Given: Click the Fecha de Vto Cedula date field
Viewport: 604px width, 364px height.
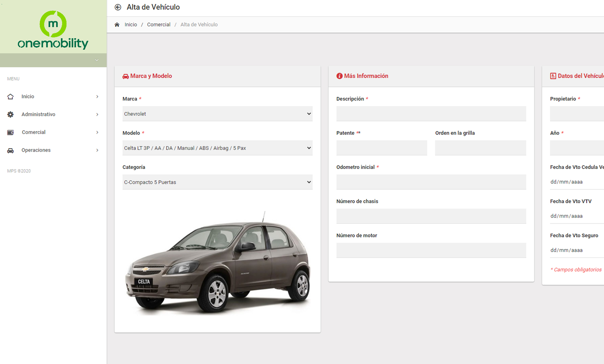Looking at the screenshot, I should tap(577, 182).
